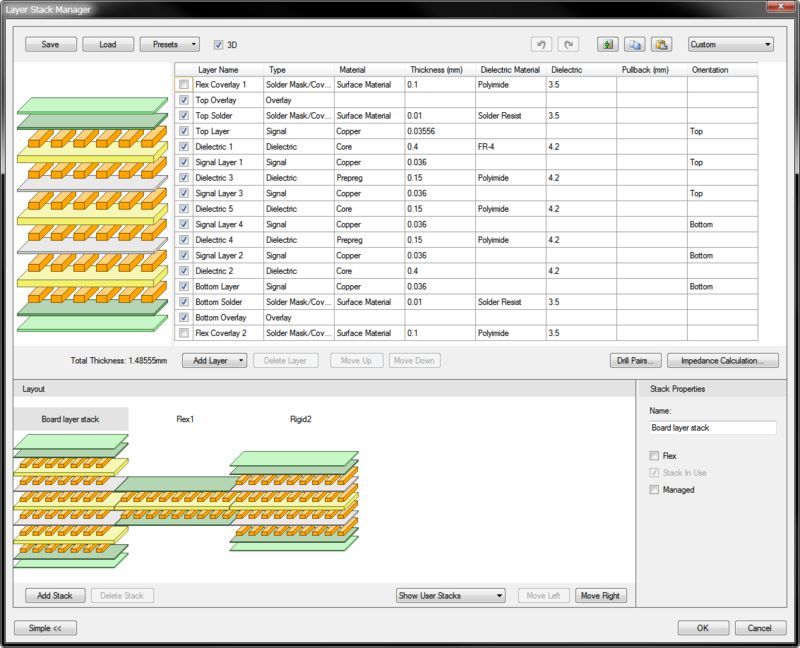This screenshot has height=648, width=800.
Task: Uncheck the Bottom Overlay checkbox
Action: [184, 317]
